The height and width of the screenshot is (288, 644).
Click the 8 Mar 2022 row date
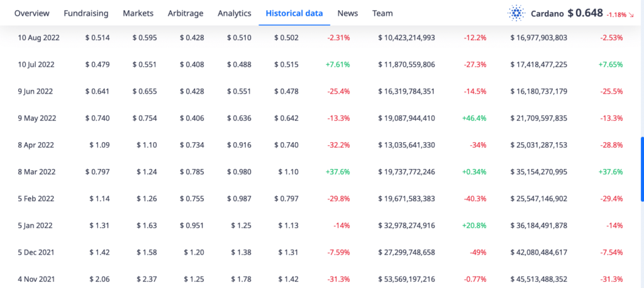coord(38,172)
